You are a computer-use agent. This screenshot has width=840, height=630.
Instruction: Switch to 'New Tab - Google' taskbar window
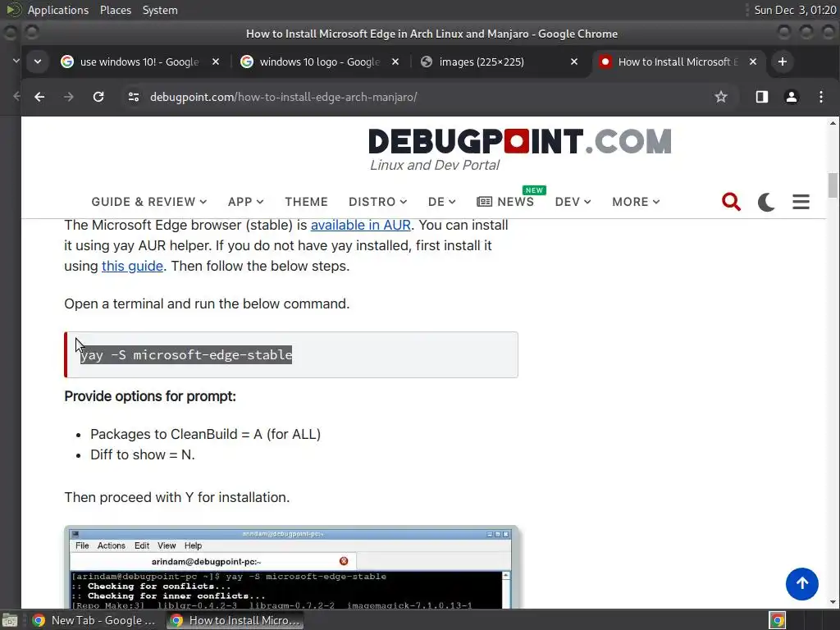pyautogui.click(x=94, y=620)
